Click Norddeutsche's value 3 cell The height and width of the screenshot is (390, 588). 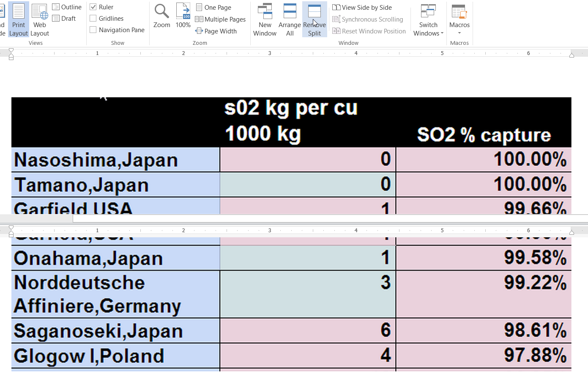point(308,294)
